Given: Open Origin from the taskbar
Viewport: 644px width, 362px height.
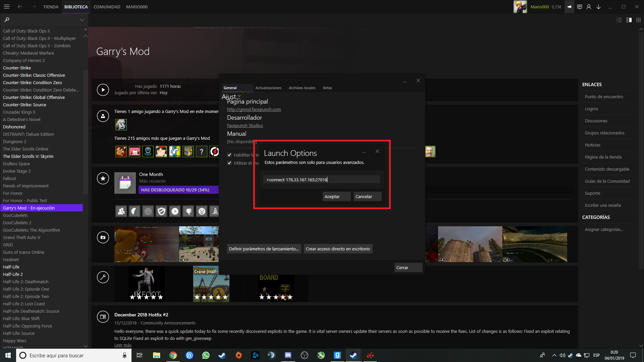Looking at the screenshot, I should [239, 355].
